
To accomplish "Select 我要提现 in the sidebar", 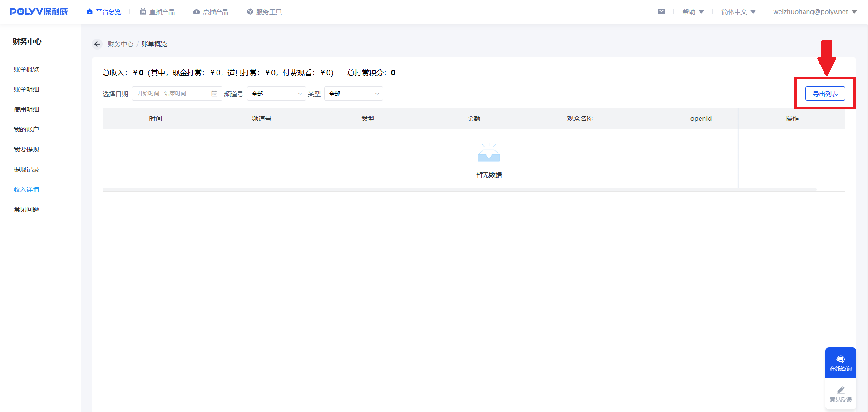I will (x=26, y=149).
